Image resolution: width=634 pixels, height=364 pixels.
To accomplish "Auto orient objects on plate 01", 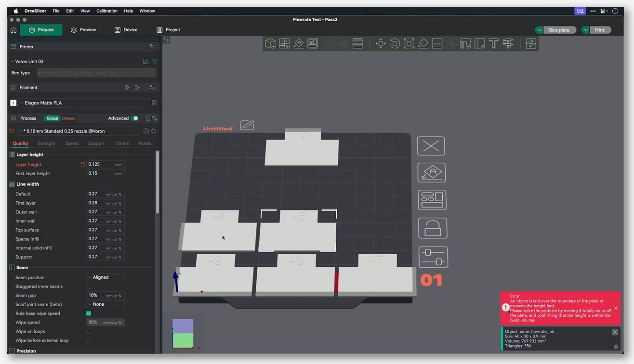I will coord(432,172).
